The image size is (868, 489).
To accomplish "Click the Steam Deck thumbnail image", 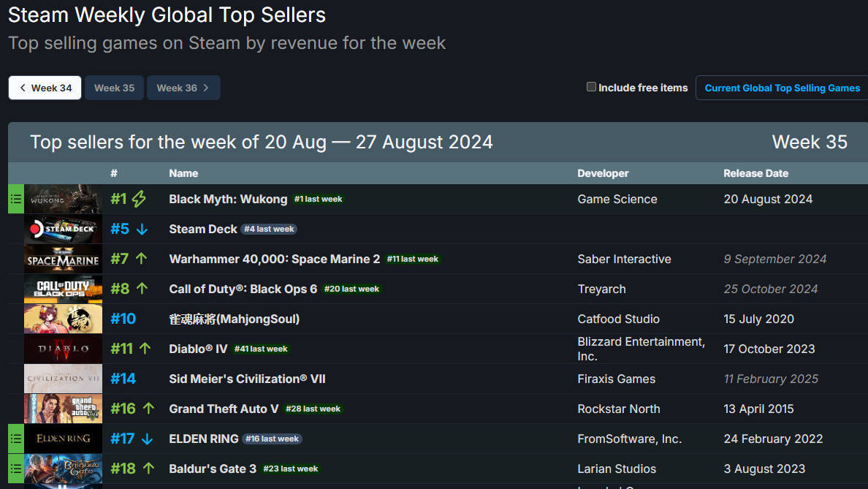I will click(x=63, y=230).
